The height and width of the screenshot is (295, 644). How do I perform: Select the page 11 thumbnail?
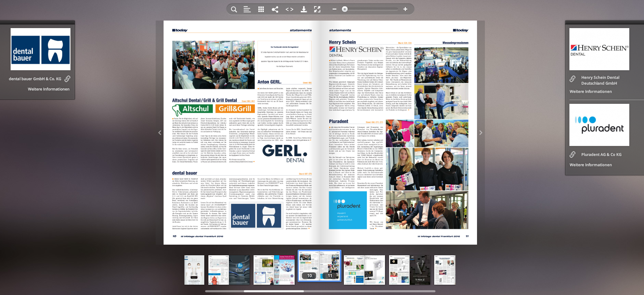[x=330, y=266]
